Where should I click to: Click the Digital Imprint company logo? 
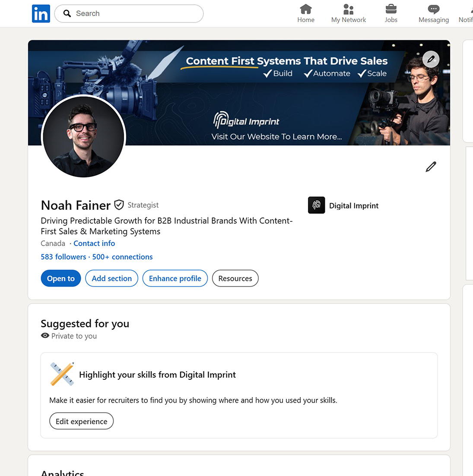[x=316, y=205]
